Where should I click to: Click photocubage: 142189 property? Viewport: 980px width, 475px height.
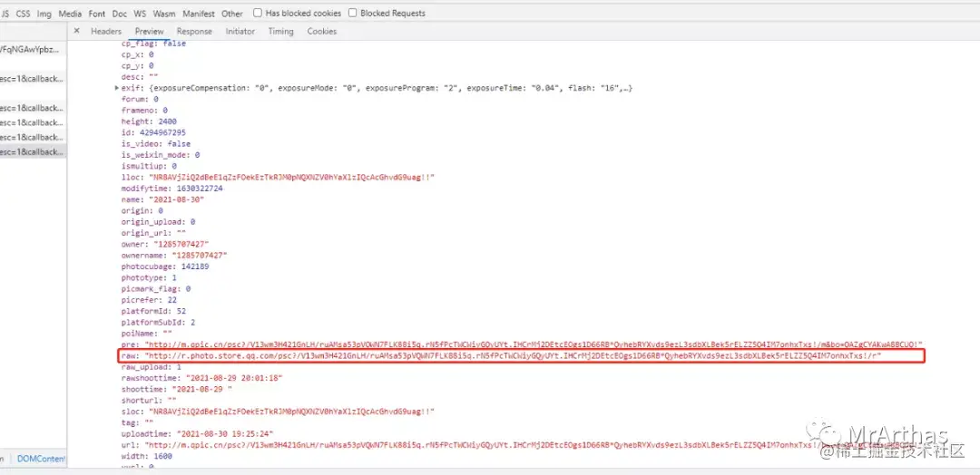tap(165, 267)
